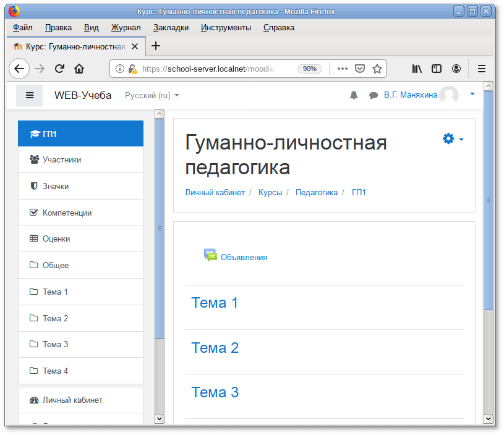Go to Тема 4 in the sidebar
Screen dimensions: 504x435
click(x=80, y=371)
